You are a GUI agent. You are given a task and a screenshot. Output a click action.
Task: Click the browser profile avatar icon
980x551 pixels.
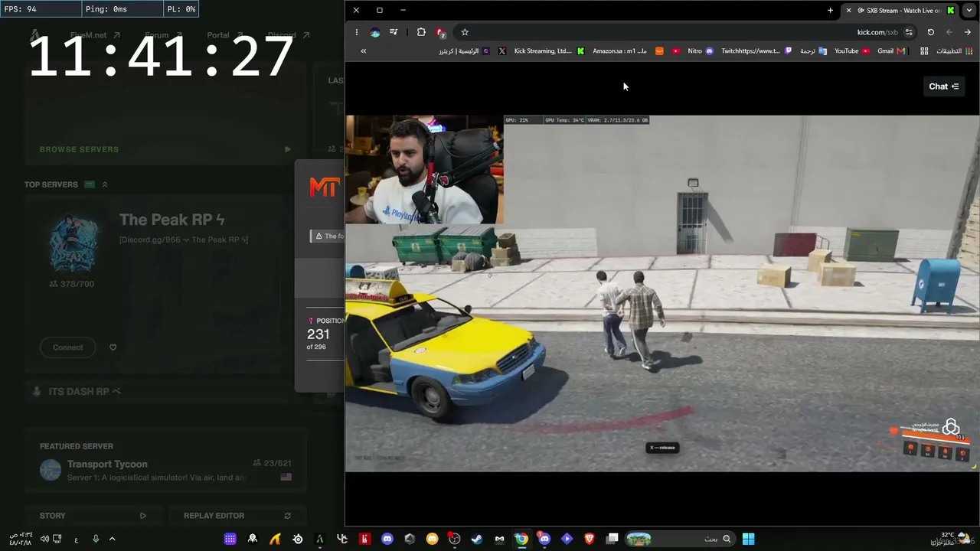pos(375,32)
